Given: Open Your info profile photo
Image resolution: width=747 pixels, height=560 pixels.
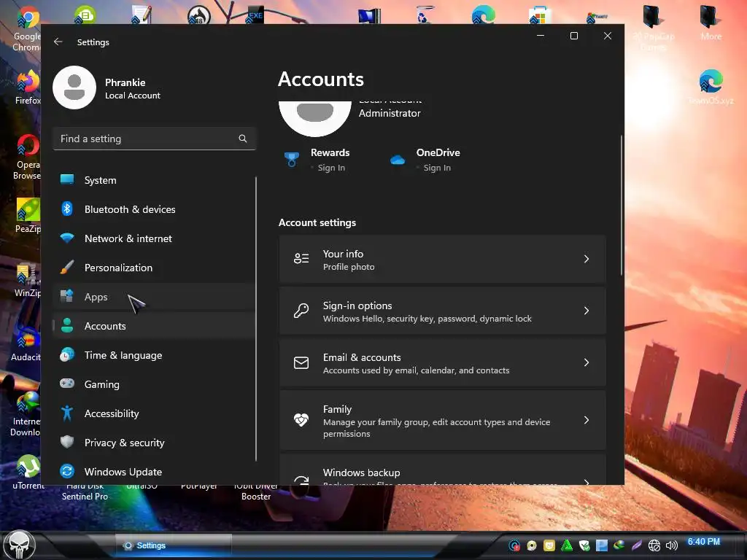Looking at the screenshot, I should [442, 259].
